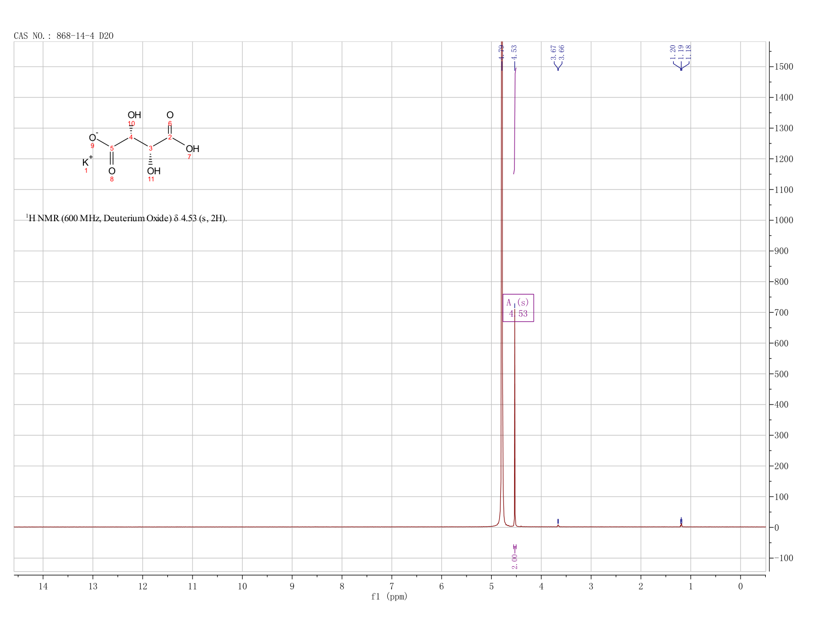Select carbon atom number 4 in structure
The image size is (834, 644).
(131, 137)
